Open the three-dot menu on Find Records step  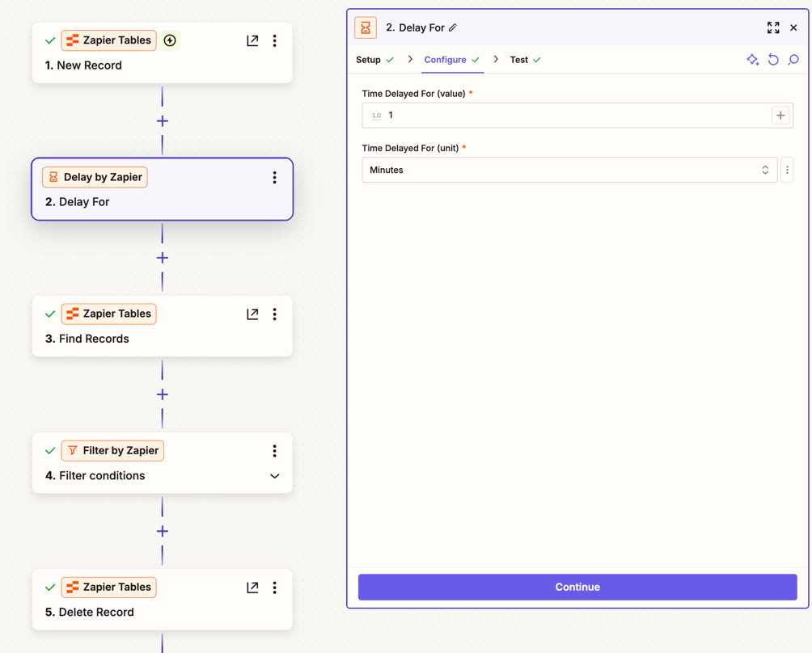[274, 314]
